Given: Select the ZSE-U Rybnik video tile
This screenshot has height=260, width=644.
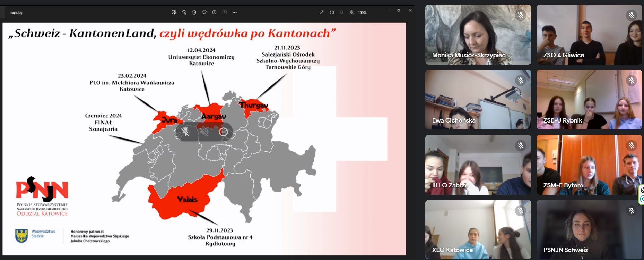Looking at the screenshot, I should coord(589,100).
